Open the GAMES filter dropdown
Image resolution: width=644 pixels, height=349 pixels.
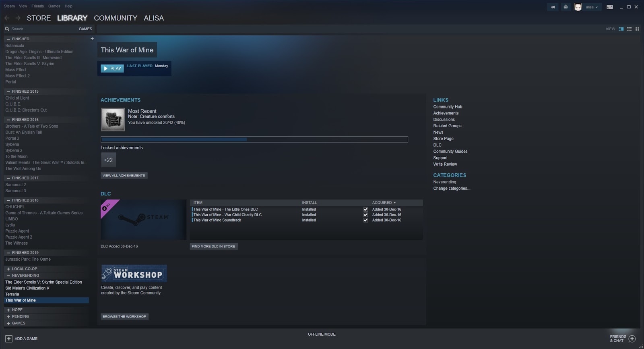85,29
